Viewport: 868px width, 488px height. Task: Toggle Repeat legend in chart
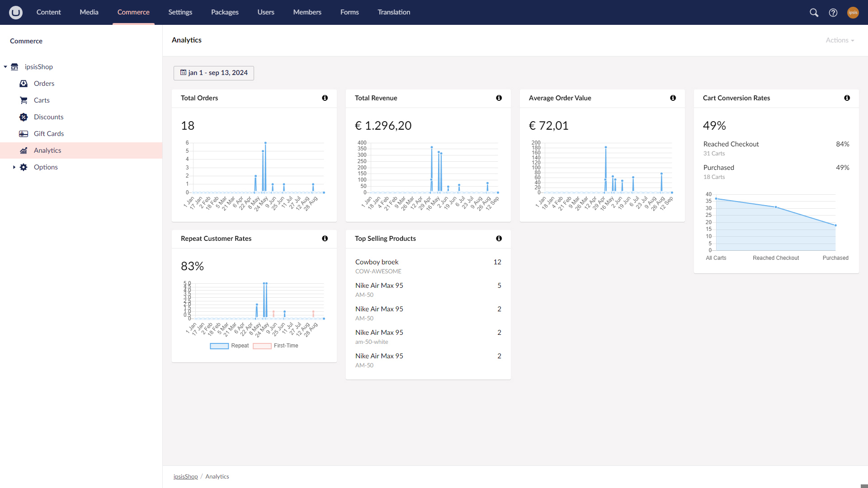click(230, 346)
